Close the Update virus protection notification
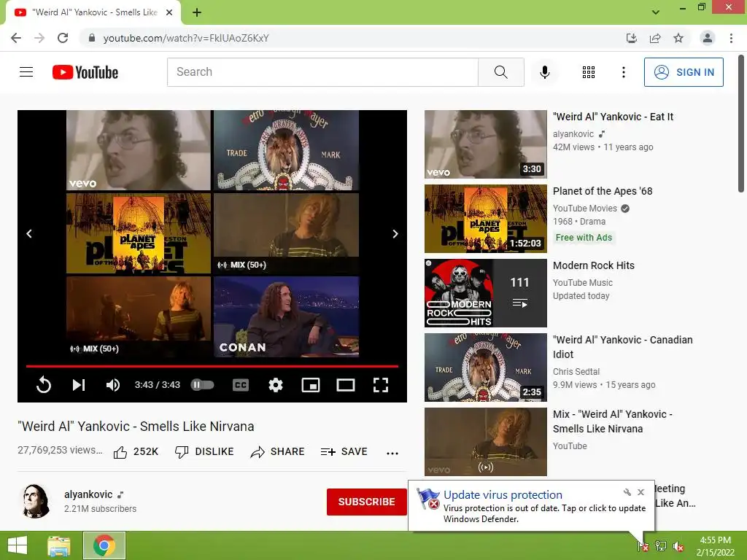Screen dimensions: 747x560 point(640,492)
